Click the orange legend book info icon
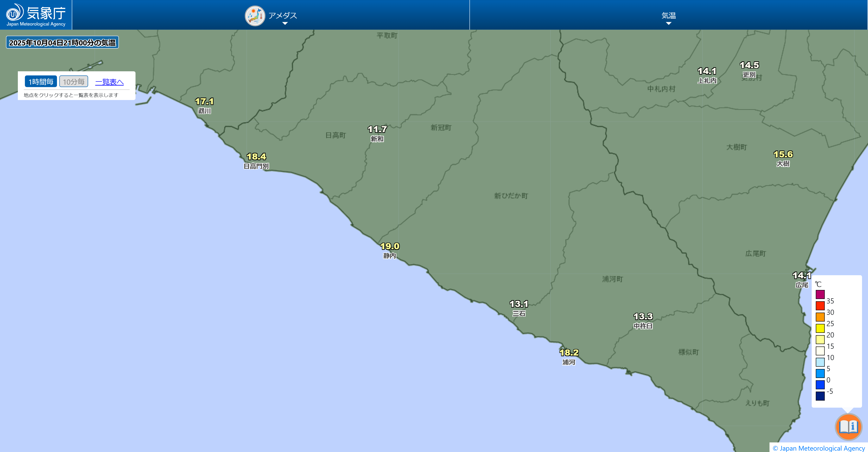Viewport: 868px width, 452px height. [848, 427]
